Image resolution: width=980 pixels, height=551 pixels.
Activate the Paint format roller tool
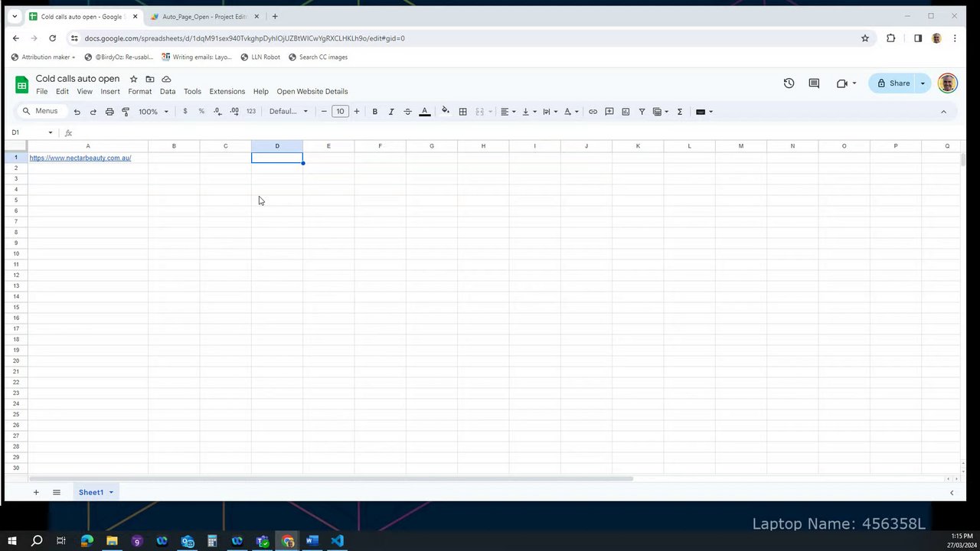tap(126, 112)
